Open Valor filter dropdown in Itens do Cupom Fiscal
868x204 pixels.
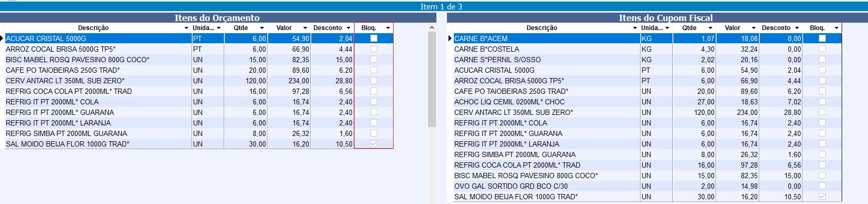pos(753,28)
